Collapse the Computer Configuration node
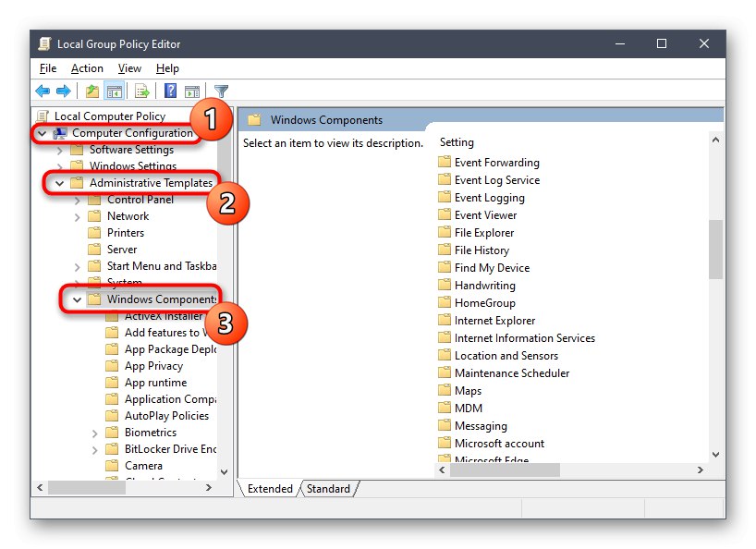Image resolution: width=756 pixels, height=549 pixels. [x=43, y=133]
